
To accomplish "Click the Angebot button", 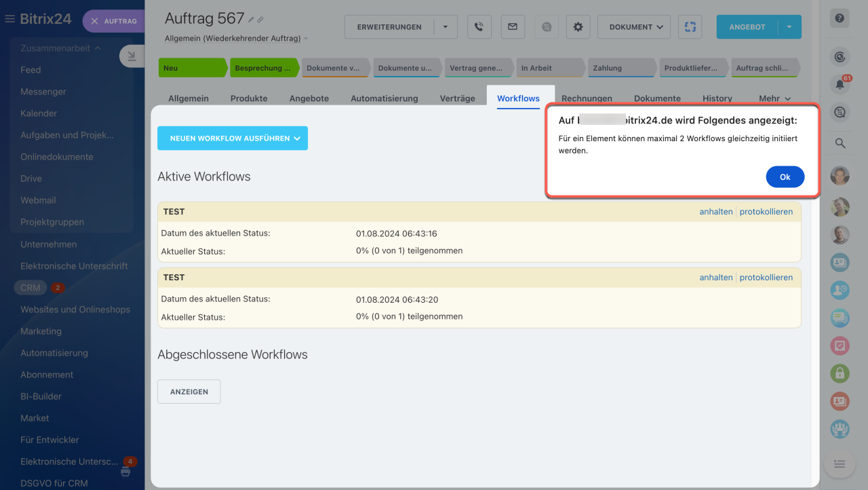I will pyautogui.click(x=747, y=27).
